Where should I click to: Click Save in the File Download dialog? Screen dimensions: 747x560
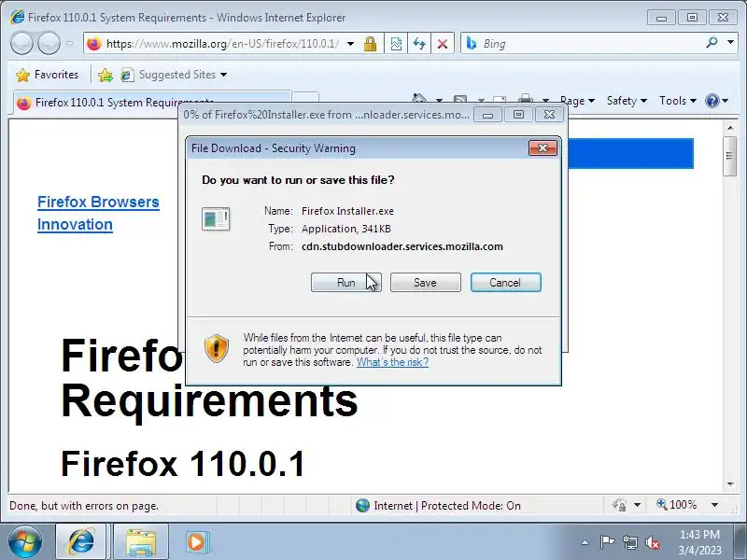click(x=425, y=283)
